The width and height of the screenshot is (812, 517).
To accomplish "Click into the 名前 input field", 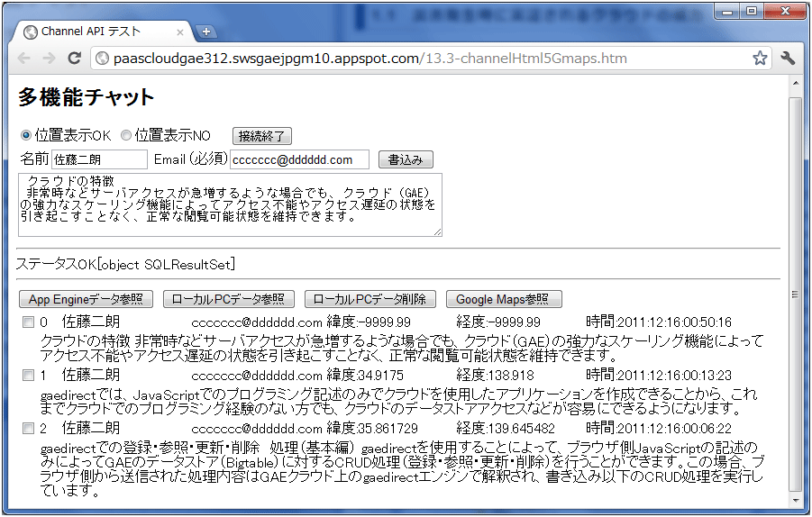I will pos(99,159).
